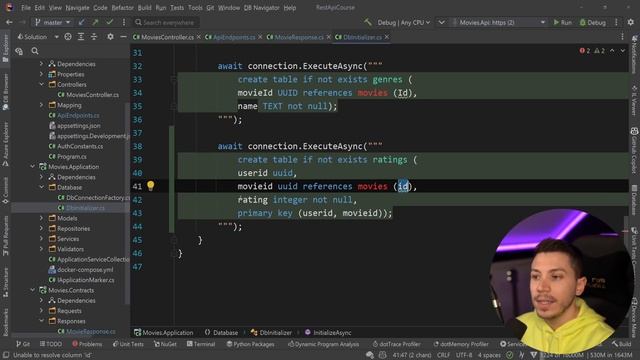
Task: Navigate back with the arrow icon
Action: point(9,22)
